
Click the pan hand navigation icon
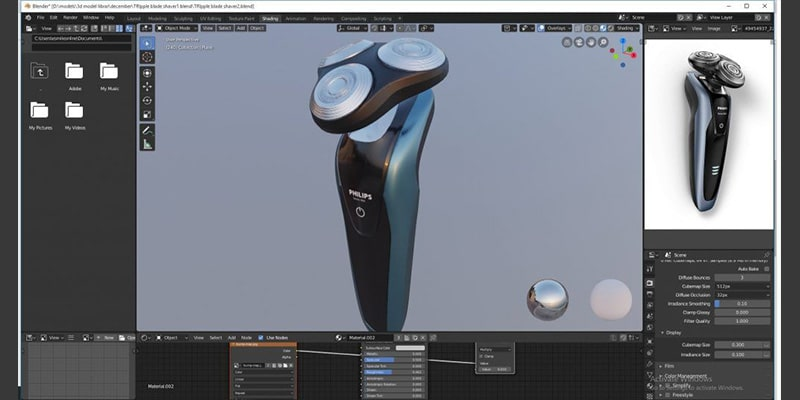tap(591, 42)
